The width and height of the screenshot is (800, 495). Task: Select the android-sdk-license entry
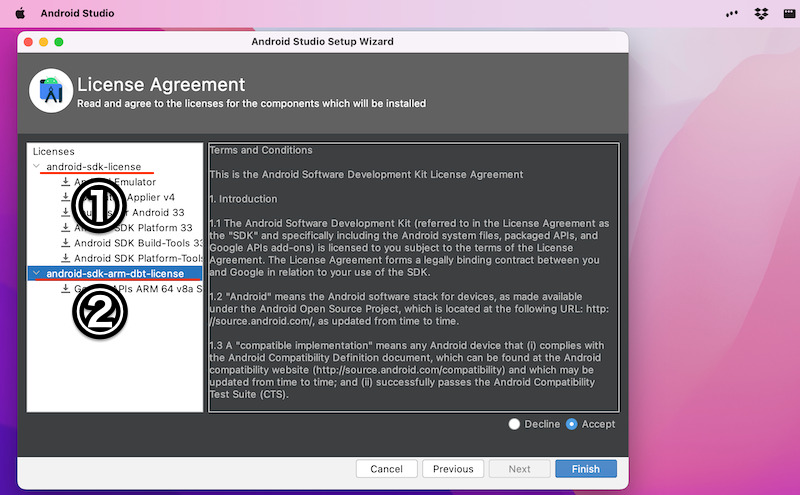click(x=94, y=167)
